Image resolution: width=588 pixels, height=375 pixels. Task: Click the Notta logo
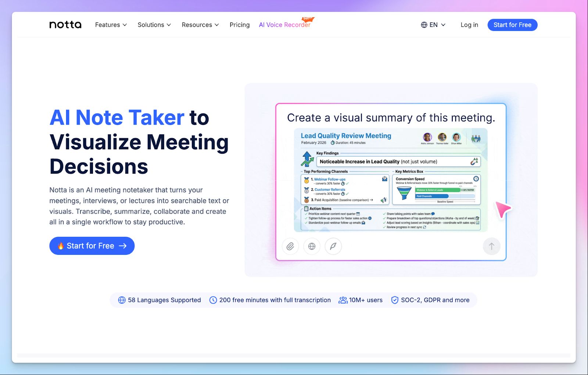click(65, 24)
